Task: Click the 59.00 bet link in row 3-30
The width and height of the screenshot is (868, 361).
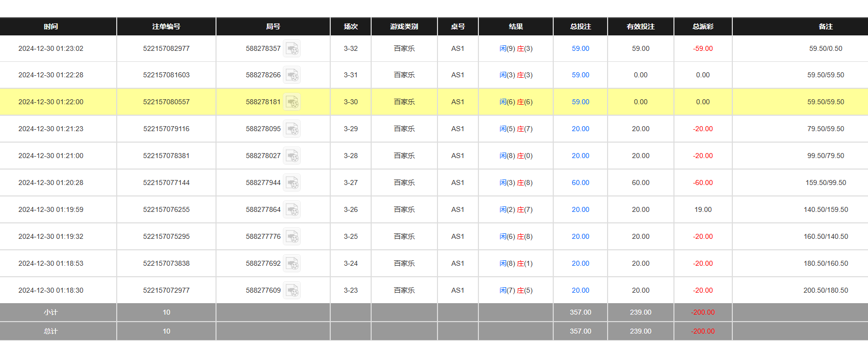Action: (580, 102)
